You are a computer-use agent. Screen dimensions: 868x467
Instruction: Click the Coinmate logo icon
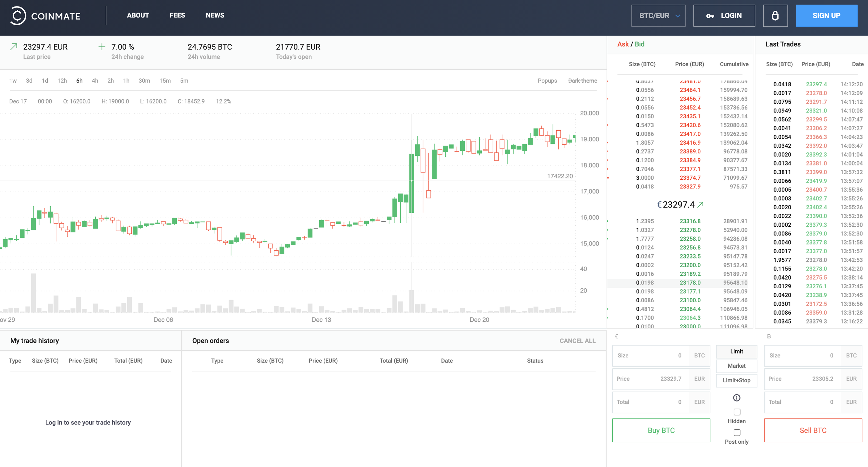[x=18, y=16]
